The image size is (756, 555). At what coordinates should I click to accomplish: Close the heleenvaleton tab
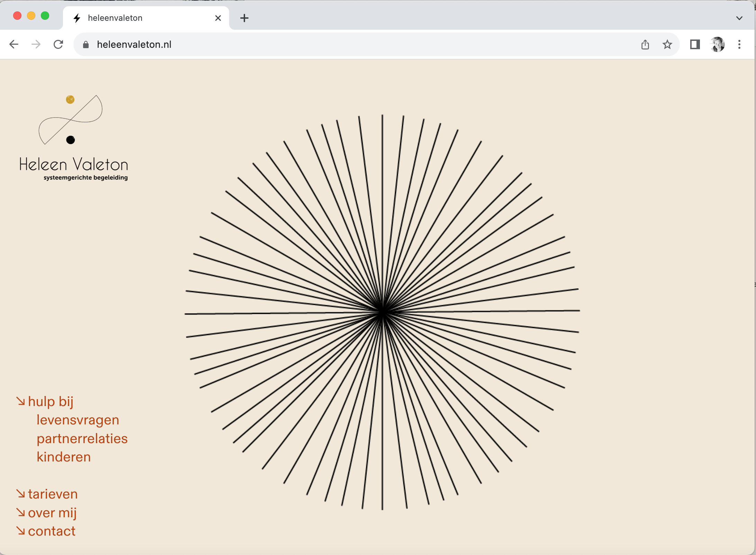pyautogui.click(x=218, y=18)
